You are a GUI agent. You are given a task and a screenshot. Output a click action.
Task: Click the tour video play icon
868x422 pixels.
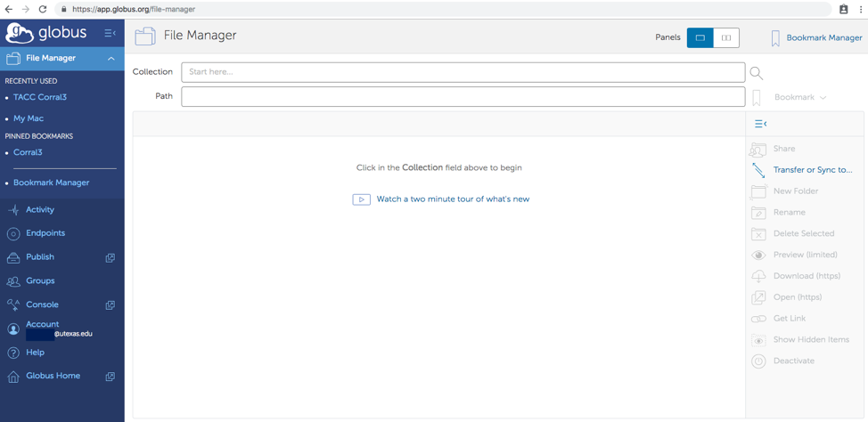(362, 199)
